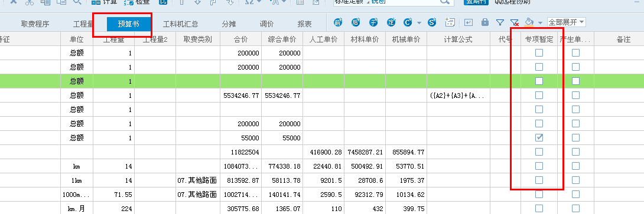Toggle 产生单 checkbox in 55000 row
Viewport: 644px width, 214px height.
tap(576, 138)
